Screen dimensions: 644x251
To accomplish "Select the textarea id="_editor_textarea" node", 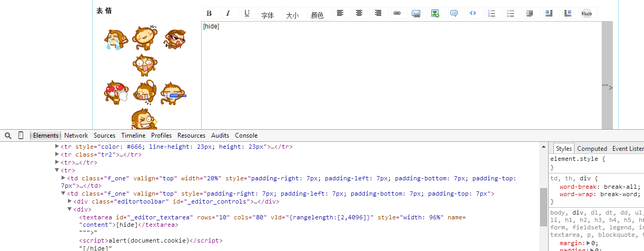I will (272, 221).
